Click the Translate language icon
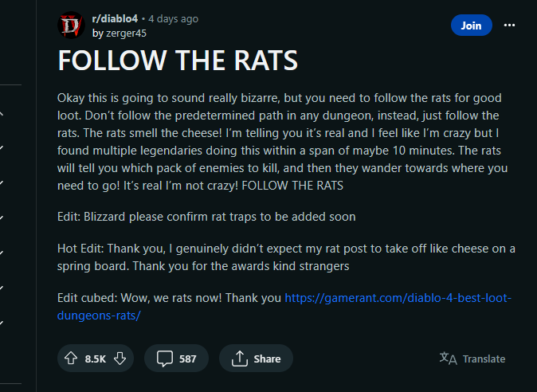Screen dimensions: 537x392 click(x=448, y=359)
